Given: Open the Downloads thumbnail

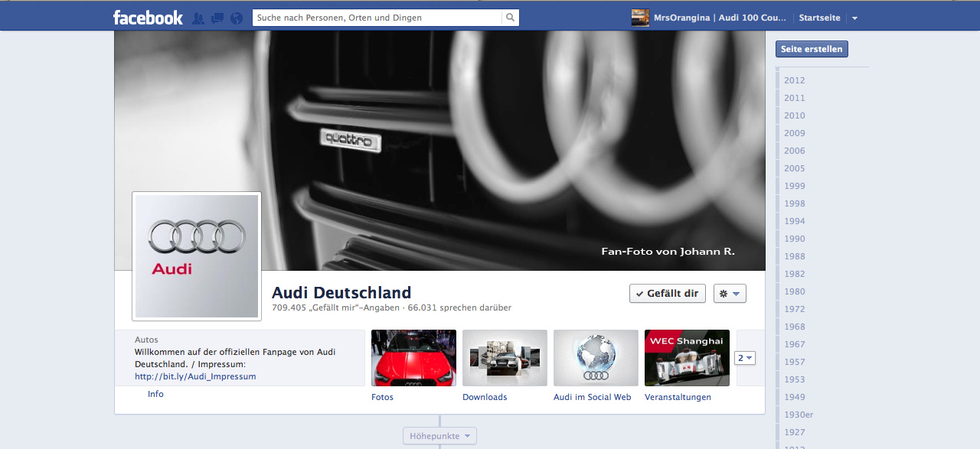Looking at the screenshot, I should (x=505, y=358).
